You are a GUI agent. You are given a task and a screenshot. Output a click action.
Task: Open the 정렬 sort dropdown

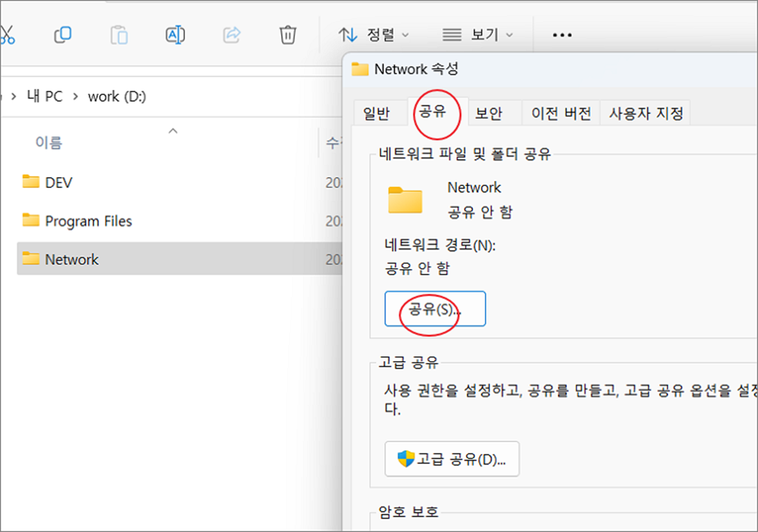tap(374, 35)
